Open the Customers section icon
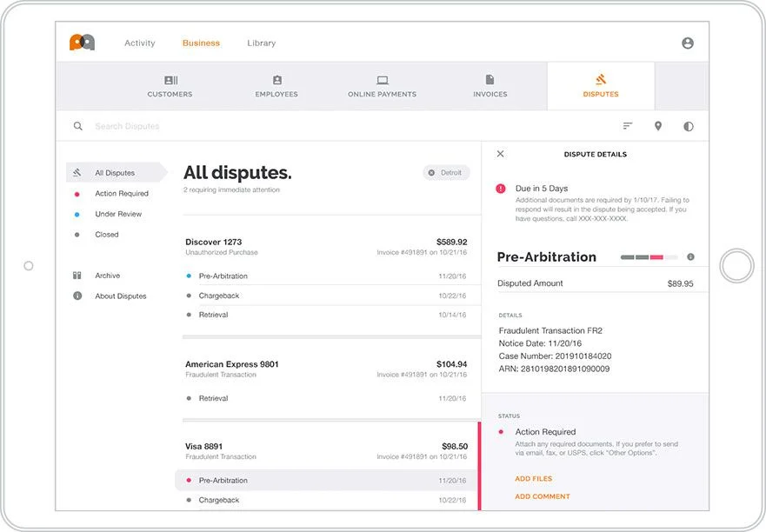This screenshot has width=766, height=532. pos(170,80)
